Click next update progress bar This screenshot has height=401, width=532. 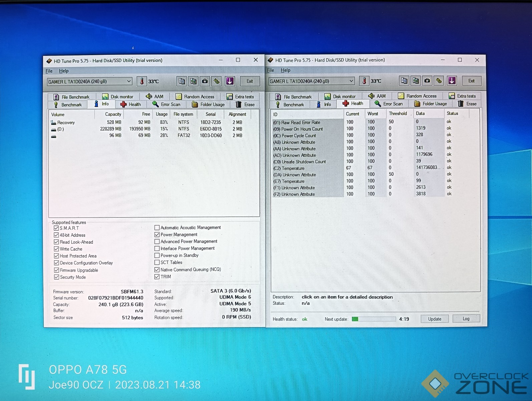373,319
